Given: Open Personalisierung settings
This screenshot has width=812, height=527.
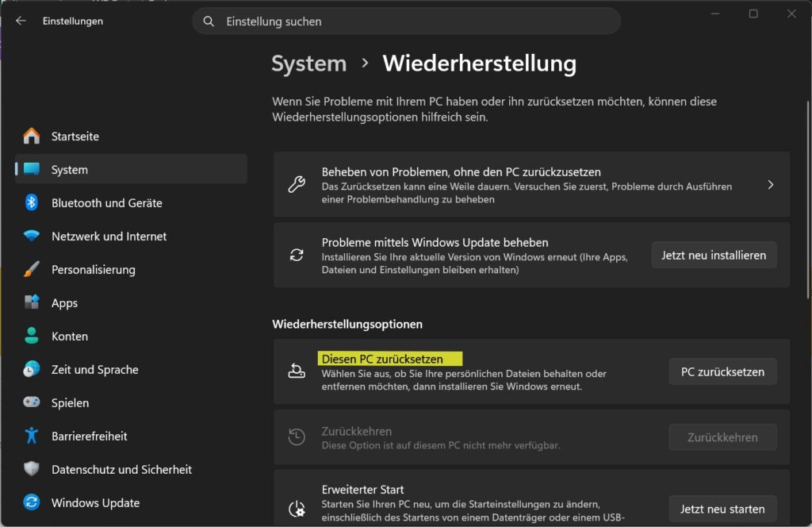Looking at the screenshot, I should point(132,270).
